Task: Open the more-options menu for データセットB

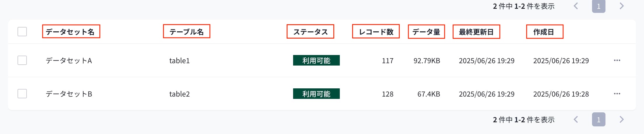Action: point(617,94)
